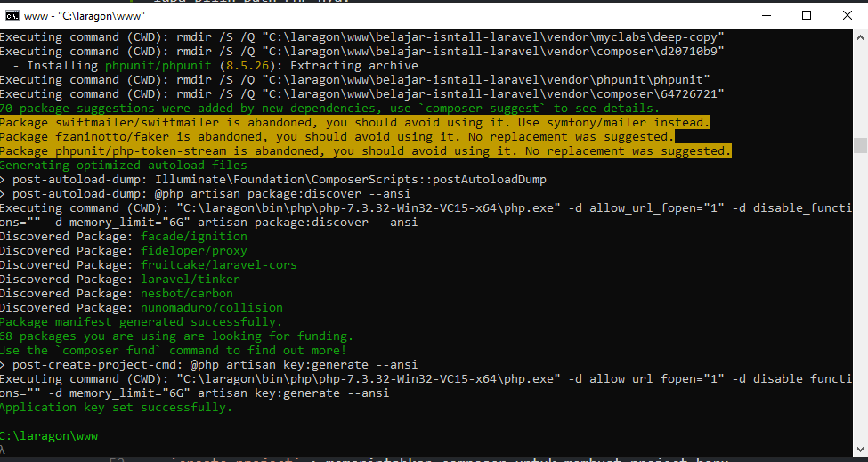
Task: Click 'artisan package:discover --ansi' post-autoload line
Action: (205, 194)
